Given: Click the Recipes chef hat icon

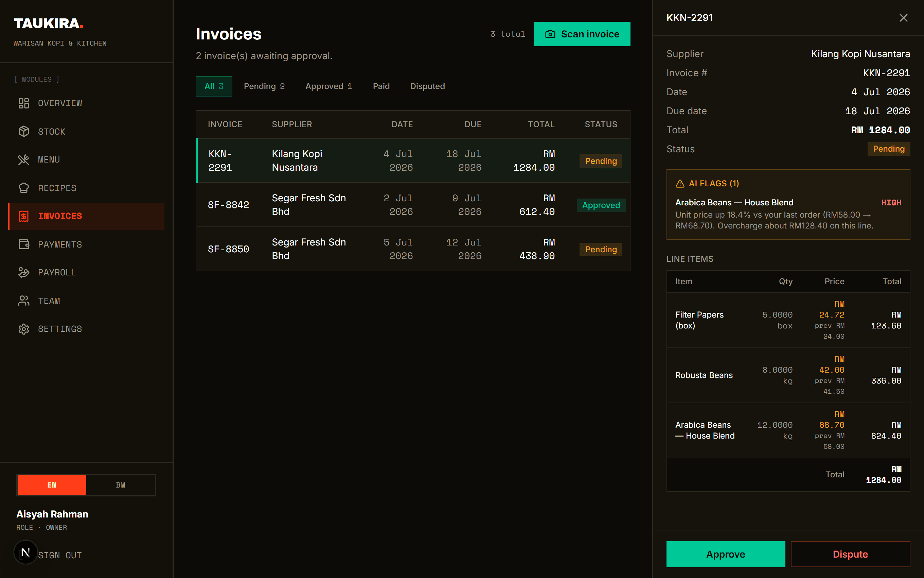Looking at the screenshot, I should (24, 188).
